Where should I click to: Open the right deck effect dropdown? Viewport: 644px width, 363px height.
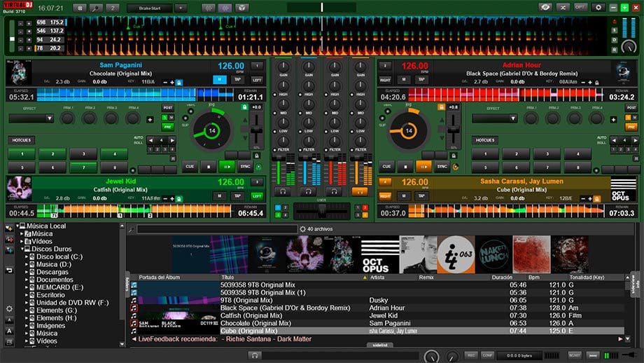coord(494,118)
